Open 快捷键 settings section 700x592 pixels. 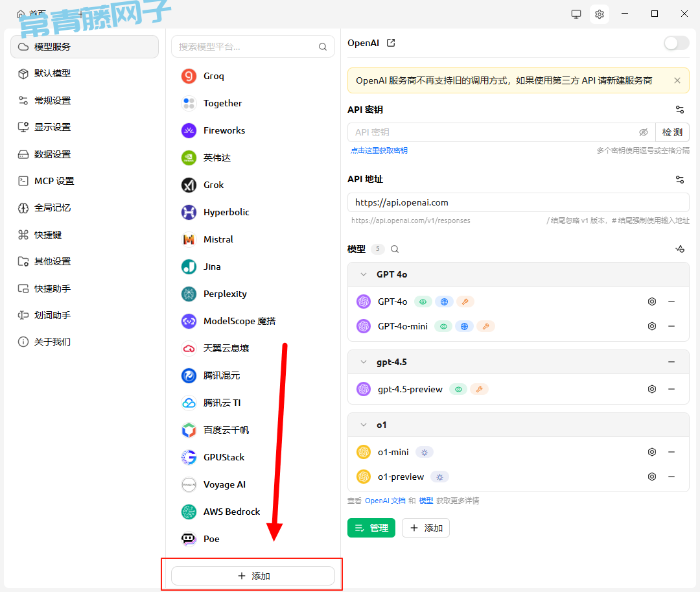coord(84,235)
